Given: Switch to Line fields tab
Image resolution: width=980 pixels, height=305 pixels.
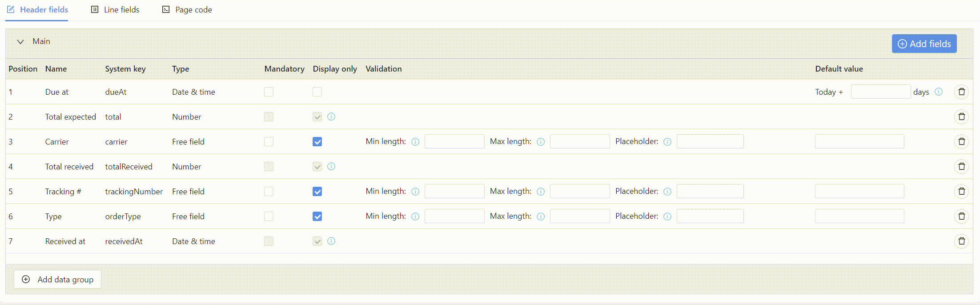Looking at the screenshot, I should [x=115, y=10].
